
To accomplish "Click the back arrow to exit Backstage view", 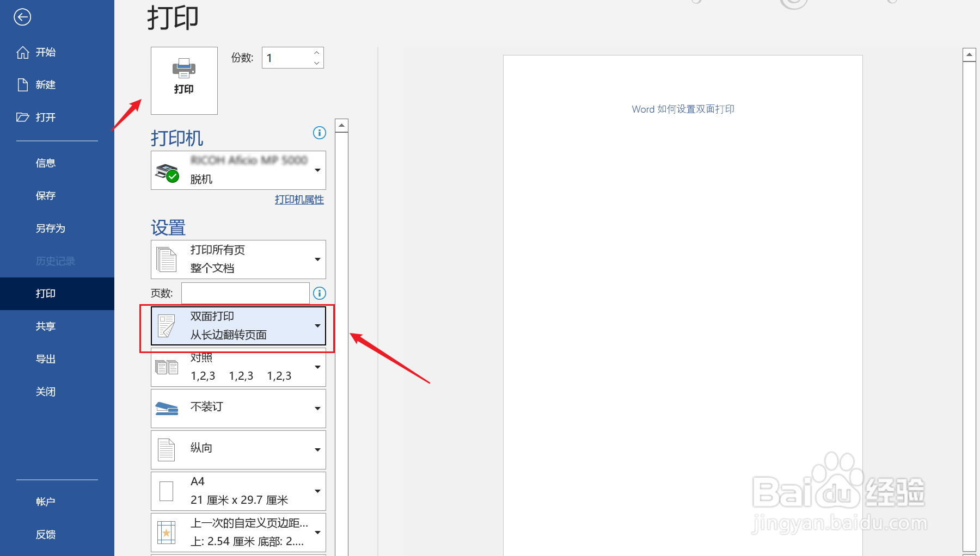I will click(x=22, y=17).
